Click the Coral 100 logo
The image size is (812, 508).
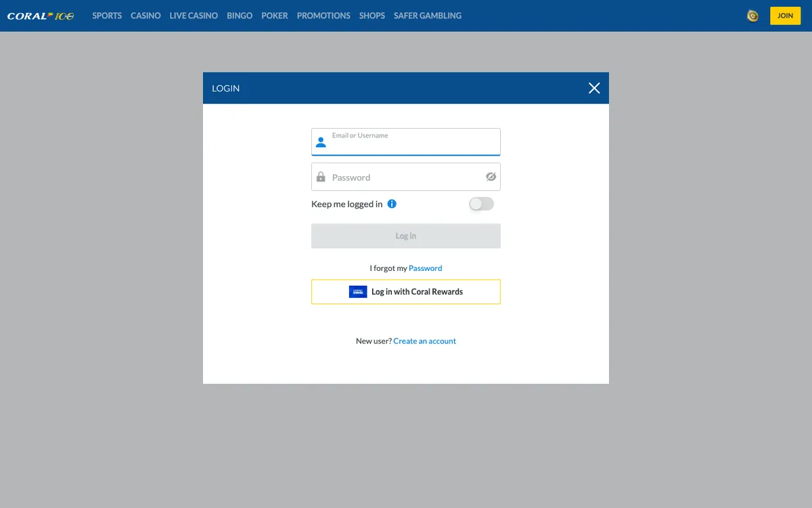[41, 16]
